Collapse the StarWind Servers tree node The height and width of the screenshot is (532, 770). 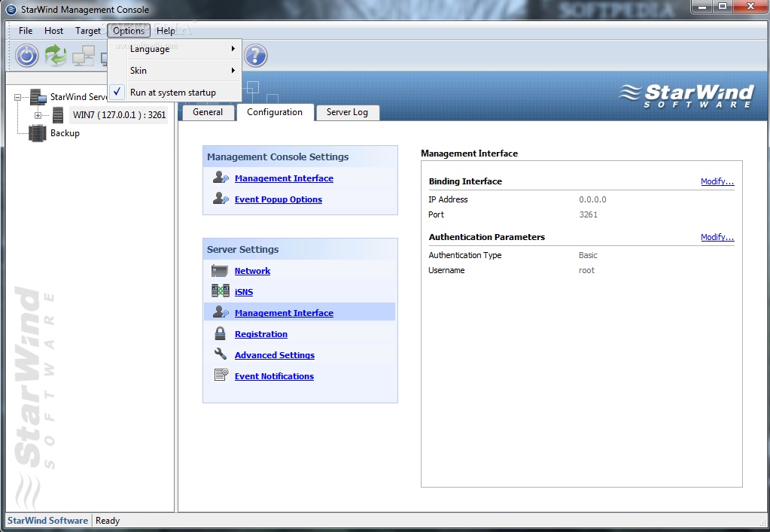click(17, 97)
